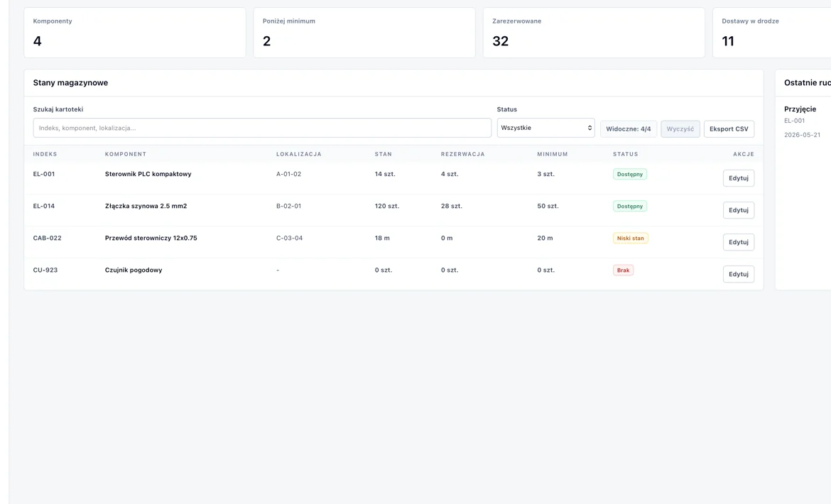Edit the CU-923 Czujnik pogodowy row

click(x=738, y=274)
